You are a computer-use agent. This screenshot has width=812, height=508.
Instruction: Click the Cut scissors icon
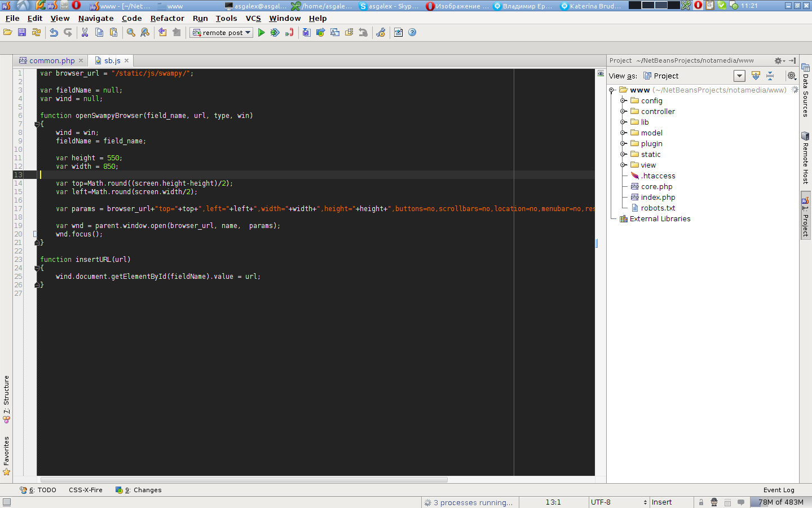point(85,33)
